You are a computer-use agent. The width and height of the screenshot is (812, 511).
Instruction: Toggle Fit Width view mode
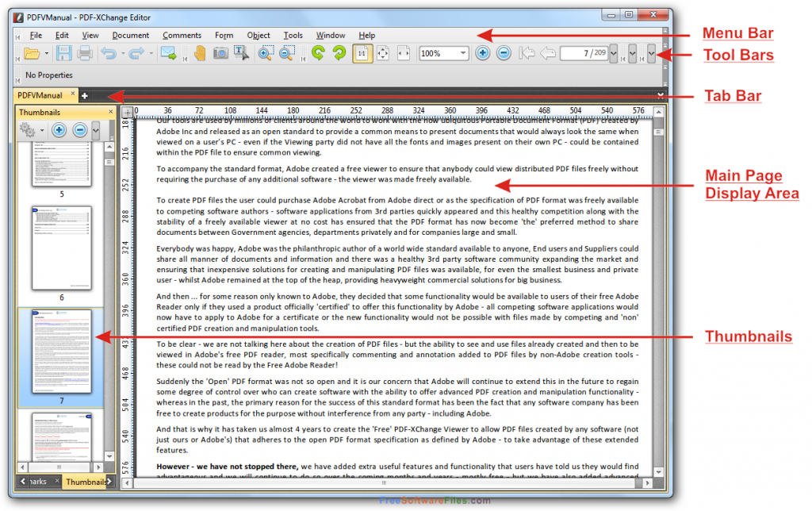(403, 53)
